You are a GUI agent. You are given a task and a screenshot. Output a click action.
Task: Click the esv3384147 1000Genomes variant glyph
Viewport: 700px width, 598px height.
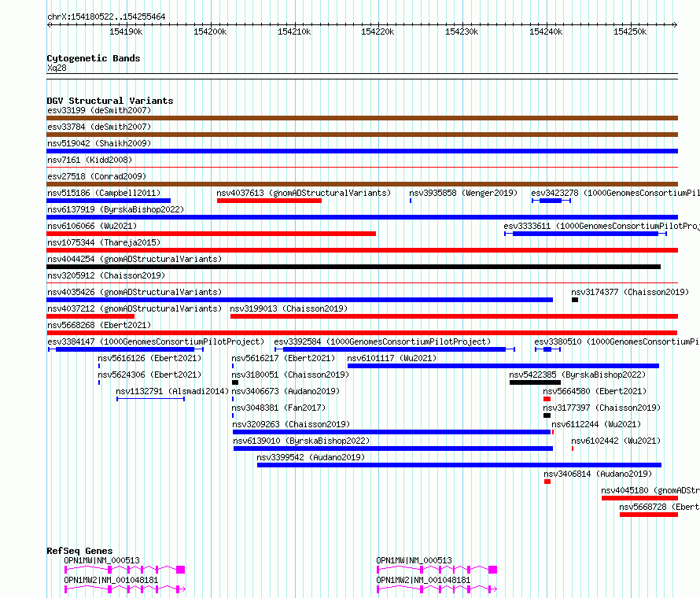126,349
